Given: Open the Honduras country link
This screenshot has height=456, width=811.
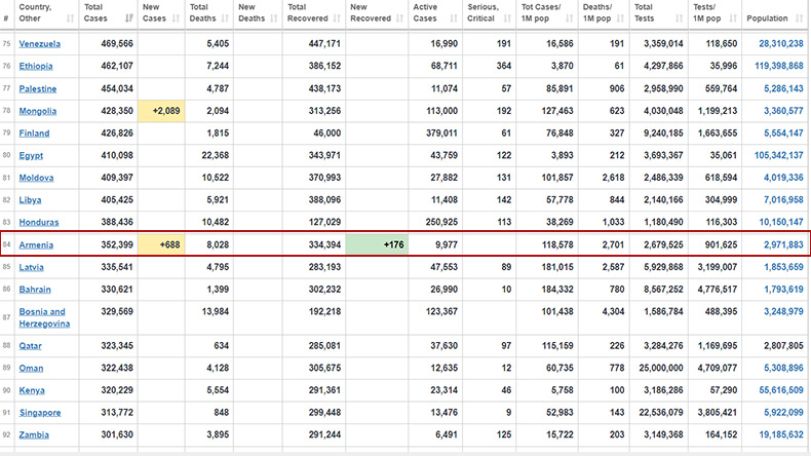Looking at the screenshot, I should click(39, 222).
